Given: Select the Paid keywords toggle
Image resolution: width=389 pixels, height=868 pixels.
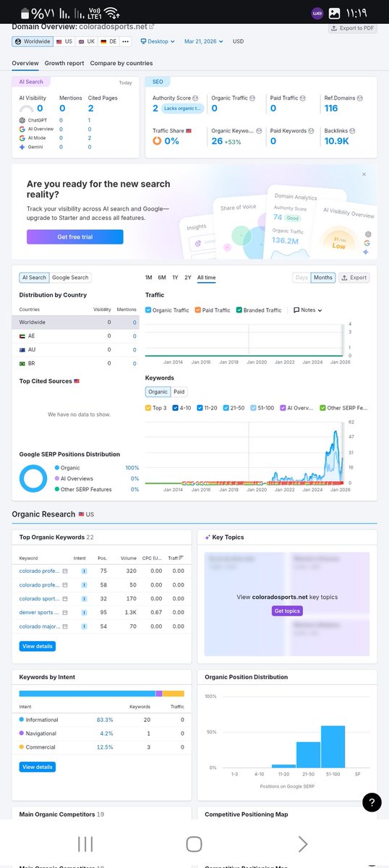Looking at the screenshot, I should 179,392.
